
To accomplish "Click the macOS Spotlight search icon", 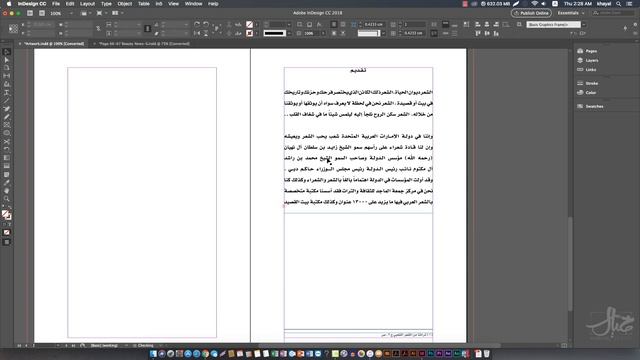I will click(619, 4).
